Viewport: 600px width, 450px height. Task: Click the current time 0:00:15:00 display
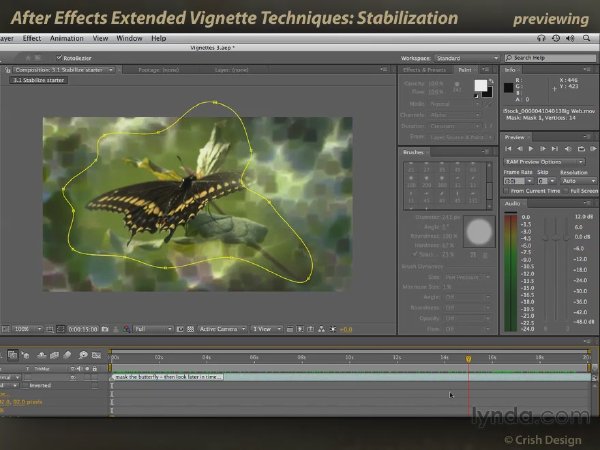click(83, 329)
